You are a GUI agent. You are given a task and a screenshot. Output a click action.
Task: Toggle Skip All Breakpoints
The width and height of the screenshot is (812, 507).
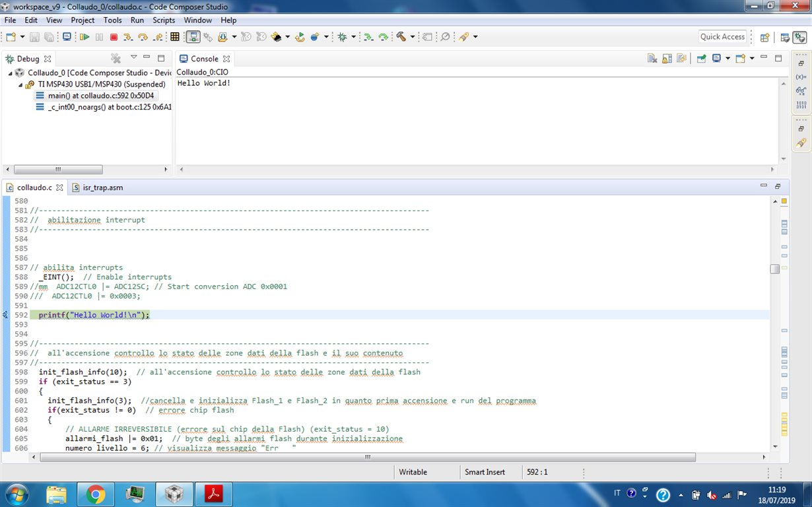tap(445, 37)
